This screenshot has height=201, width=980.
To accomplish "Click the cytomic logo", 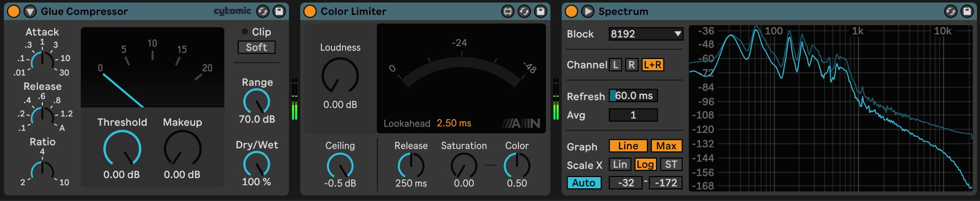I will tap(232, 12).
